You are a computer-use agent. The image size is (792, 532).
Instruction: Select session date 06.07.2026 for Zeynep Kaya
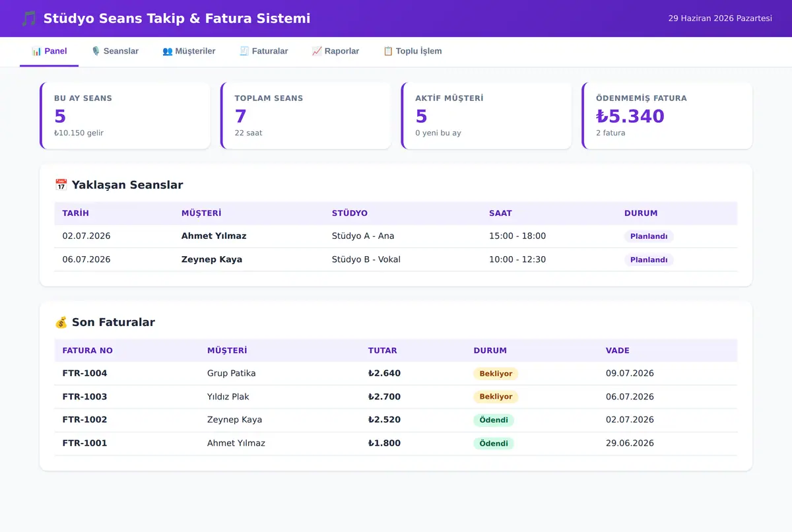[86, 259]
